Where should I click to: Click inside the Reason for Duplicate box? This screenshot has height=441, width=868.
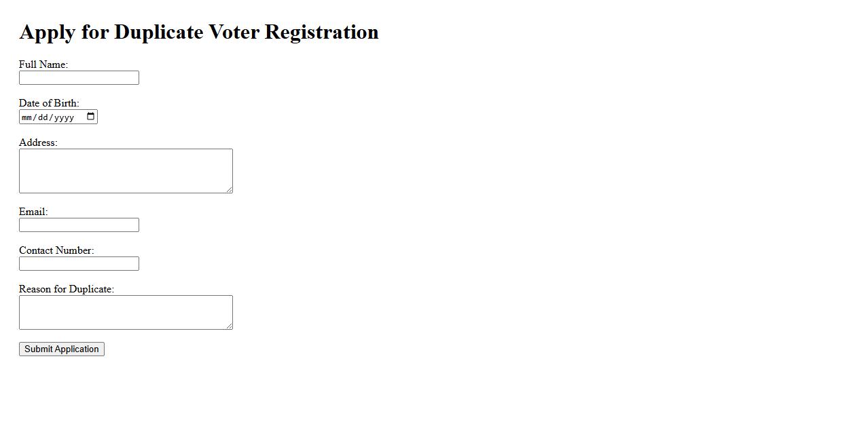pos(126,312)
